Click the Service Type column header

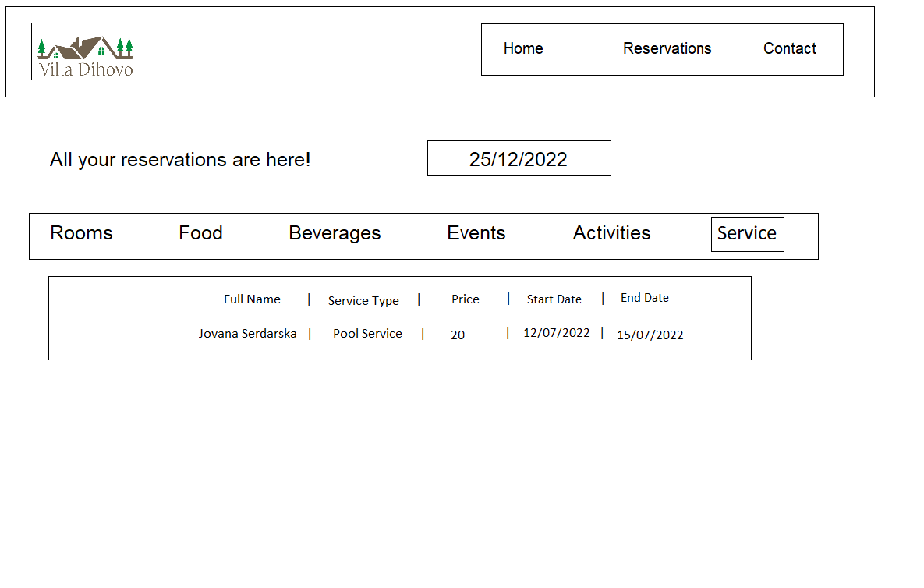tap(363, 301)
